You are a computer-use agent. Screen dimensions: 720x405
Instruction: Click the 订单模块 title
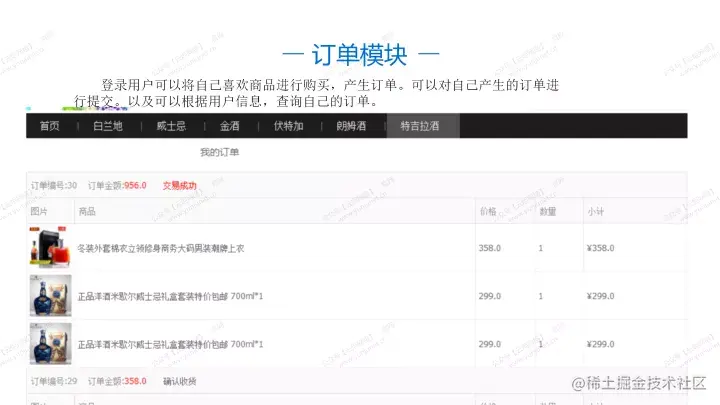click(360, 55)
